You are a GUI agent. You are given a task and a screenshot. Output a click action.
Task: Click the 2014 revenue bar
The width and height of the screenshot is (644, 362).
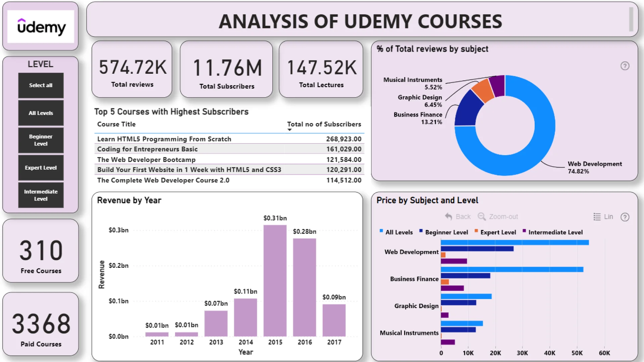click(246, 317)
